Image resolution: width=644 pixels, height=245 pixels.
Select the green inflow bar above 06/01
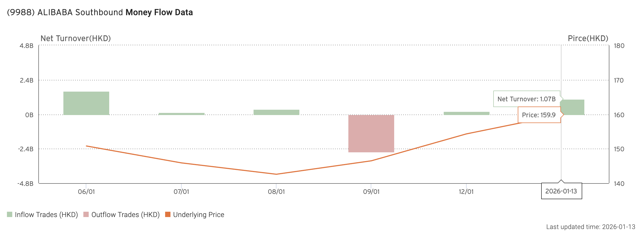(86, 103)
